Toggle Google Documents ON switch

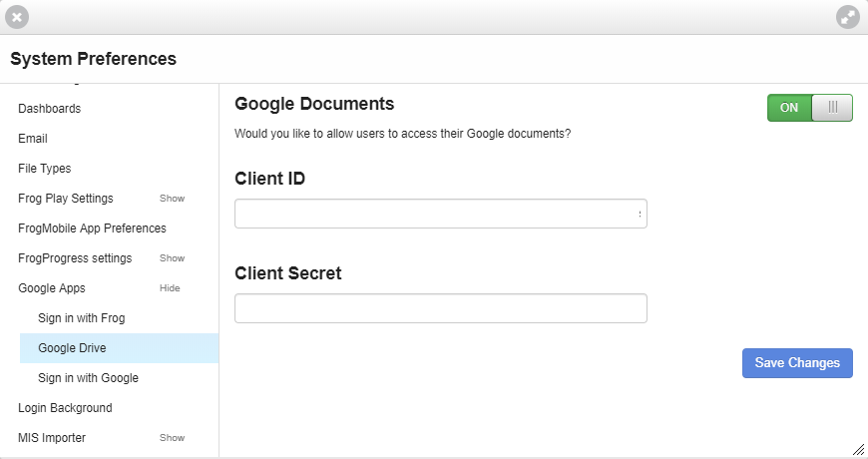(x=810, y=108)
